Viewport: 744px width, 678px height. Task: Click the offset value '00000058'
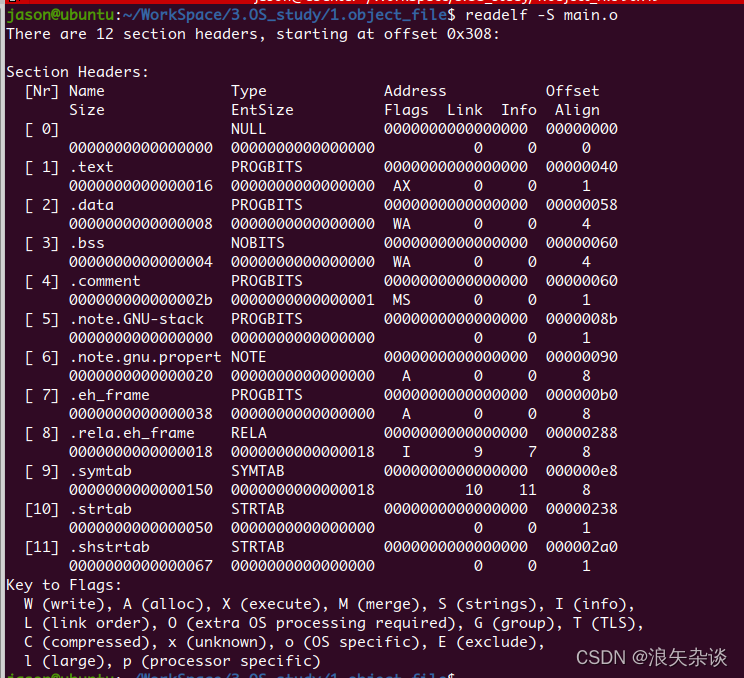coord(582,205)
